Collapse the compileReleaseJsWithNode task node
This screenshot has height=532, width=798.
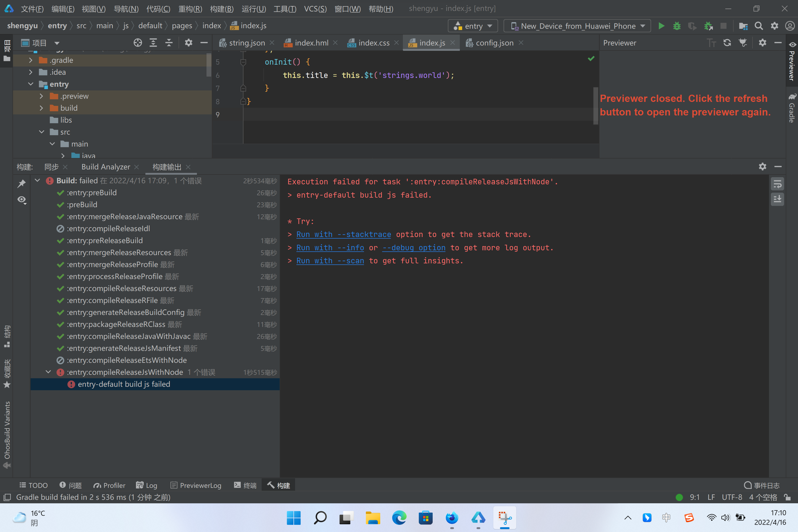pos(48,372)
